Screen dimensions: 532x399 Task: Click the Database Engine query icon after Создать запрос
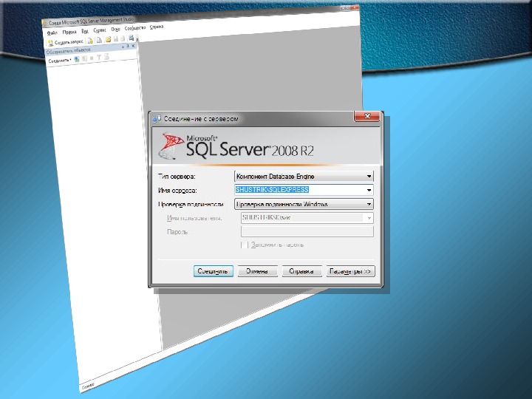tap(90, 41)
